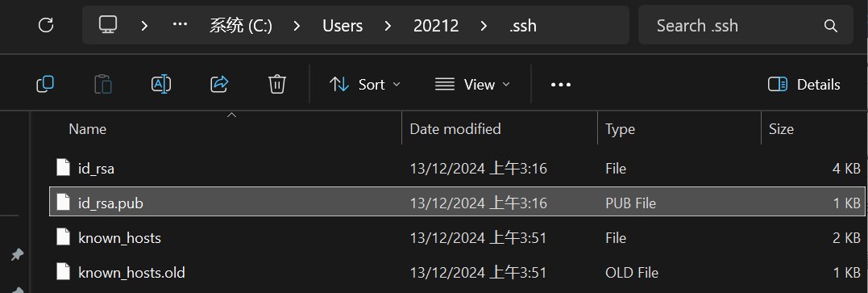Open the View dropdown
The image size is (868, 293).
472,84
